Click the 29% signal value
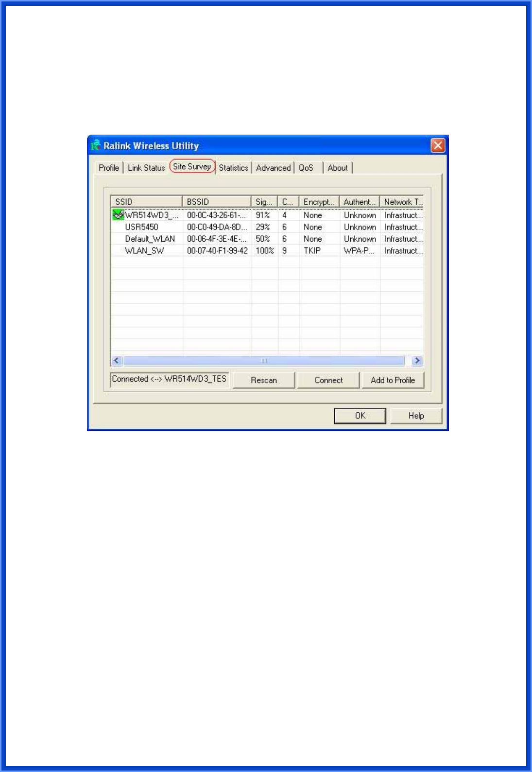The height and width of the screenshot is (772, 532). [x=263, y=227]
